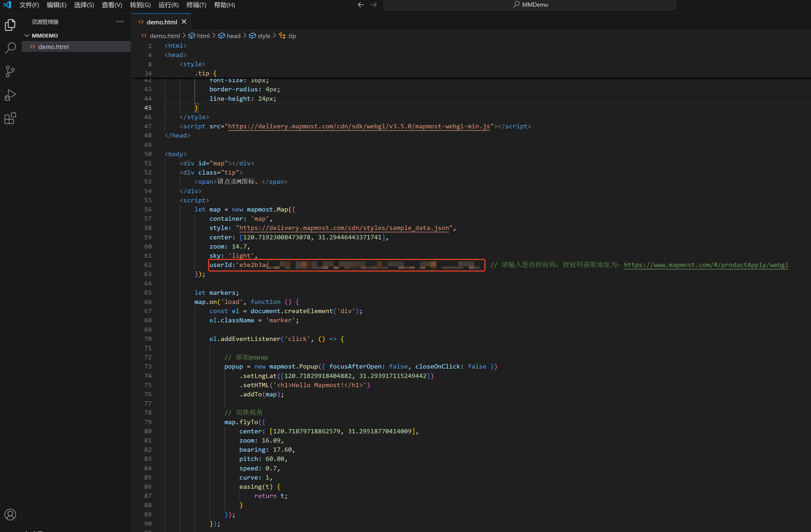The height and width of the screenshot is (532, 811).
Task: Open the 查看(V) menu
Action: coord(112,5)
